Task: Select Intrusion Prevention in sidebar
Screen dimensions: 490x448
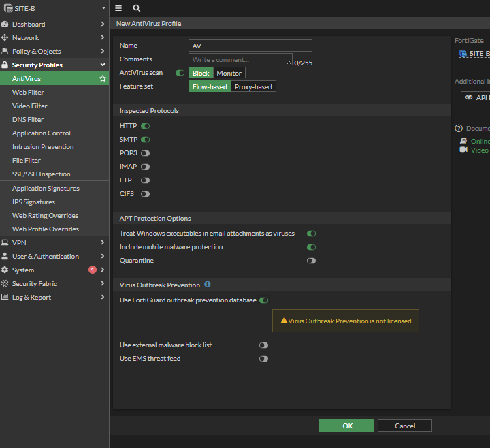Action: point(43,147)
